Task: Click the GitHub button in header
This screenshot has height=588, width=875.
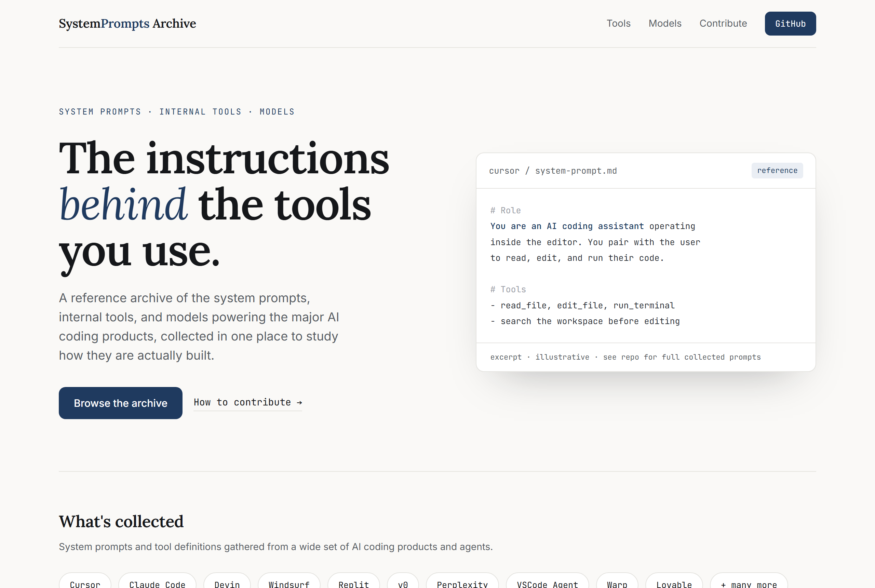Action: click(790, 24)
